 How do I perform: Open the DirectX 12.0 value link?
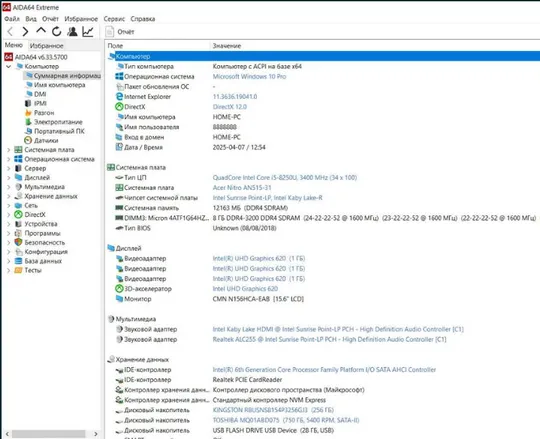click(230, 107)
